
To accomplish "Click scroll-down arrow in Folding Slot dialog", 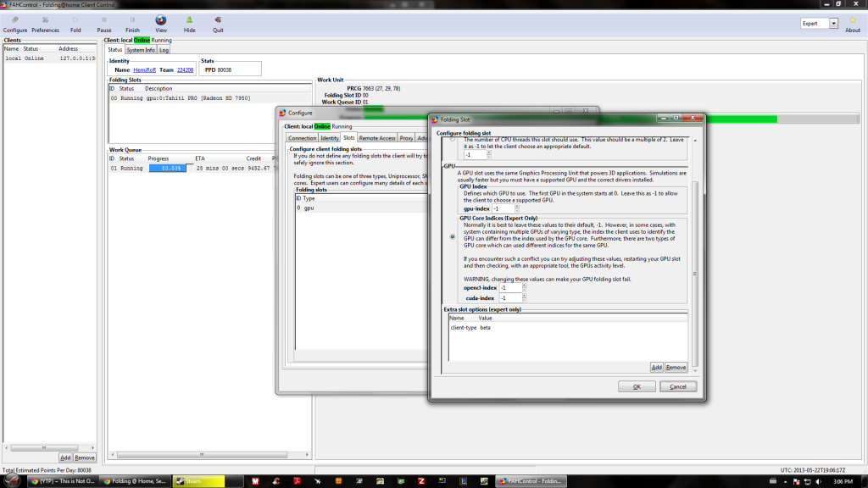I will pyautogui.click(x=695, y=371).
